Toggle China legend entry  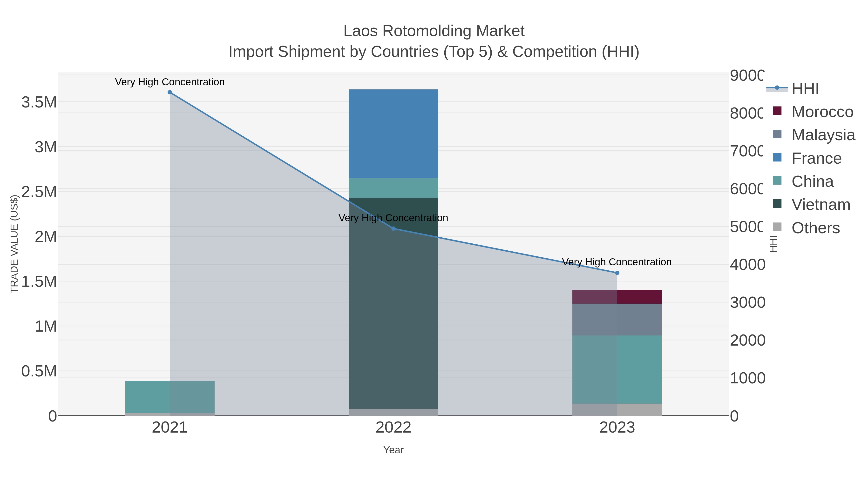803,181
